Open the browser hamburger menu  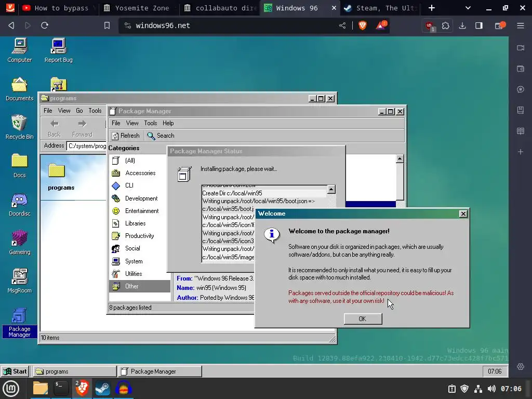[x=521, y=25]
